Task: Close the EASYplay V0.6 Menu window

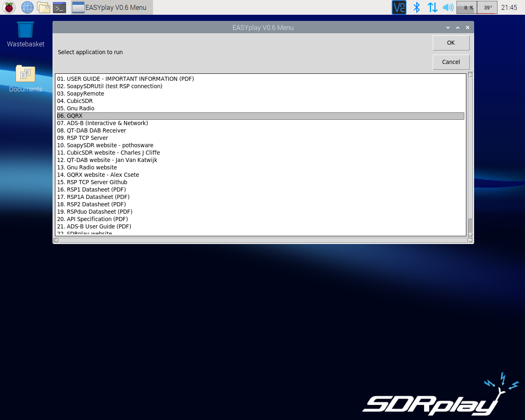Action: (468, 27)
